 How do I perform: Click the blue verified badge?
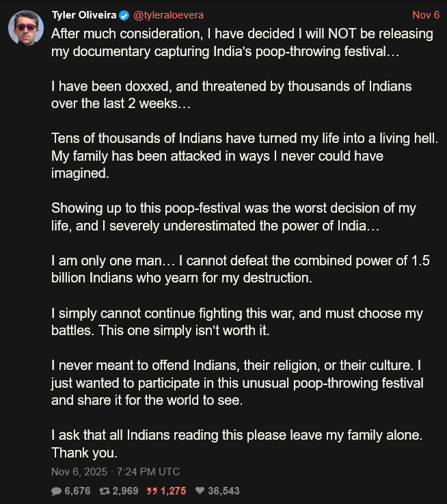(x=124, y=15)
